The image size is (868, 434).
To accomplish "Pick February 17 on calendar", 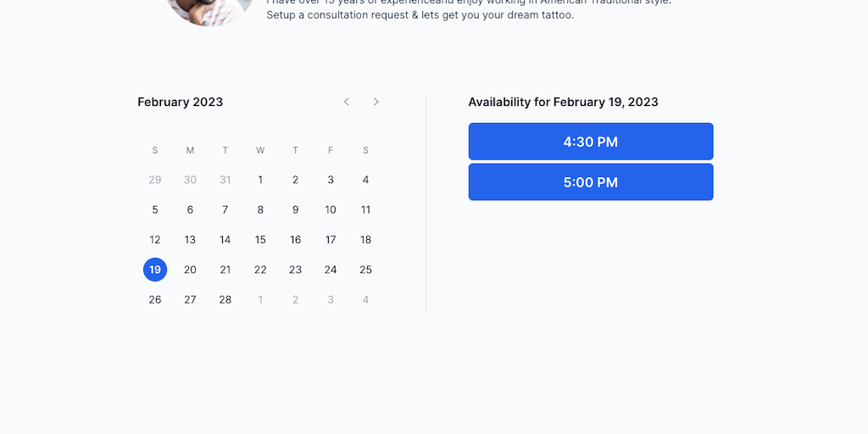I will 331,240.
